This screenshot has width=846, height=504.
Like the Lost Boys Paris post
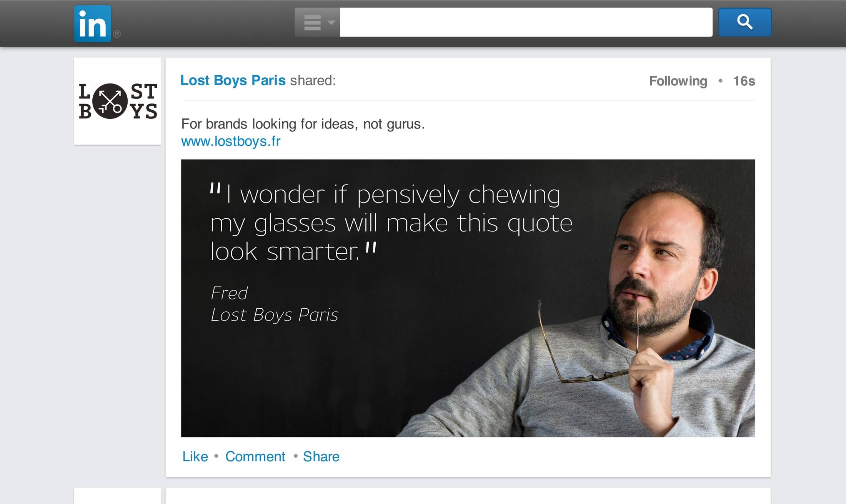tap(195, 456)
